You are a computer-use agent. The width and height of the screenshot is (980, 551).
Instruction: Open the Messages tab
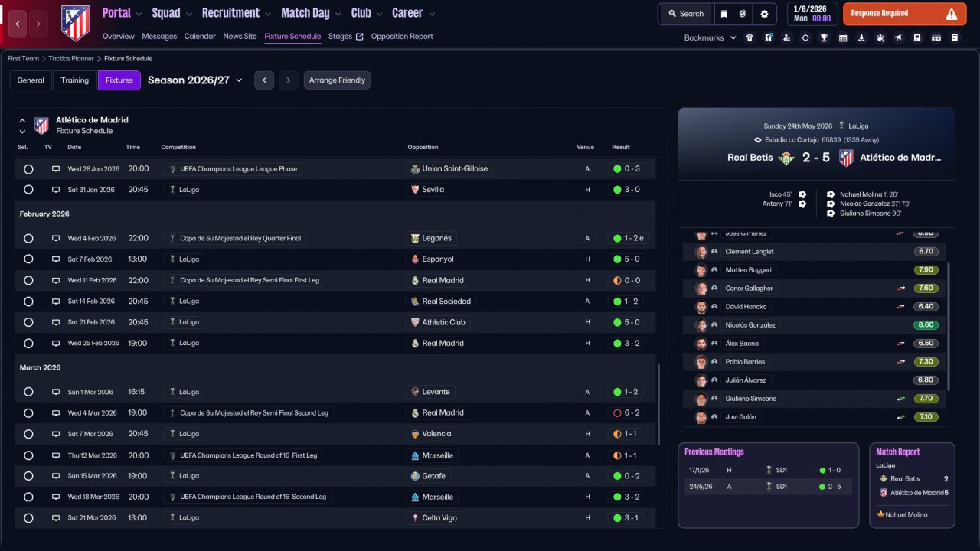point(159,37)
